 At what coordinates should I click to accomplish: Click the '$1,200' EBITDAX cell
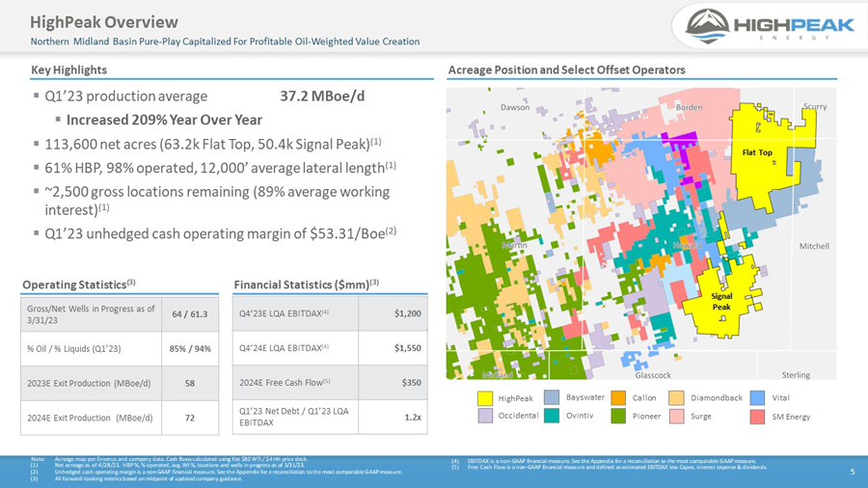[393, 313]
